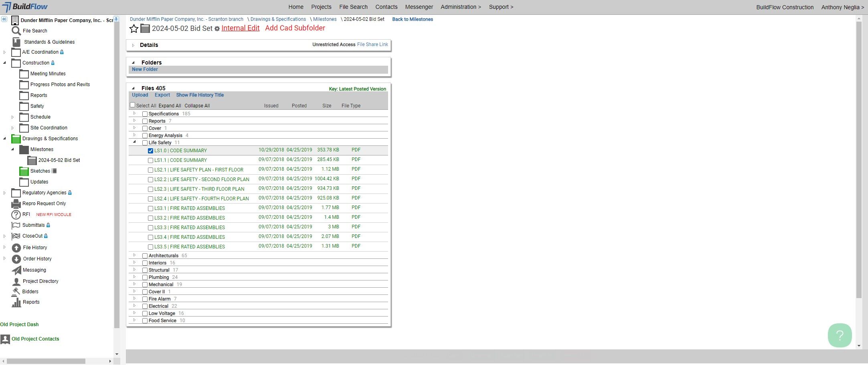Image resolution: width=868 pixels, height=365 pixels.
Task: Open Standards & Guidelines book icon
Action: tap(16, 42)
